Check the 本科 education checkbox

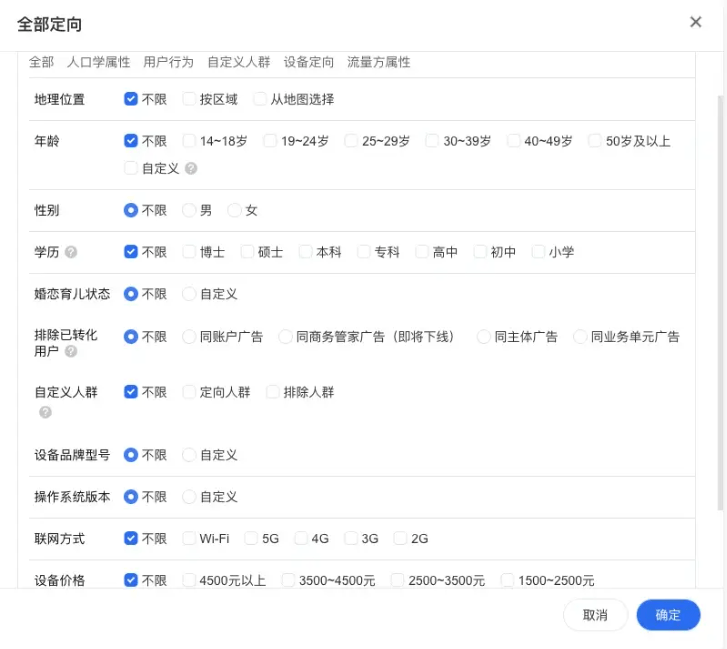point(306,252)
